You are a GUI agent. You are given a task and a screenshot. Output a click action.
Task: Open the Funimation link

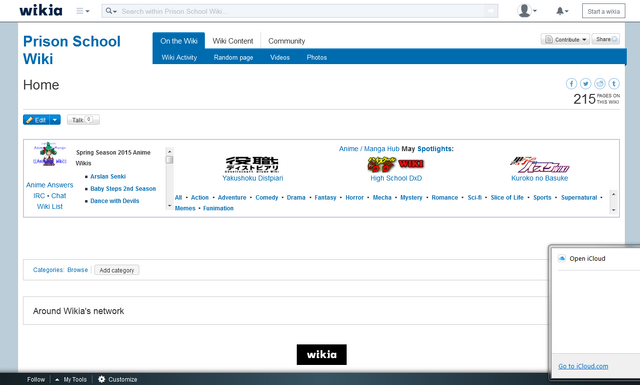pos(218,208)
